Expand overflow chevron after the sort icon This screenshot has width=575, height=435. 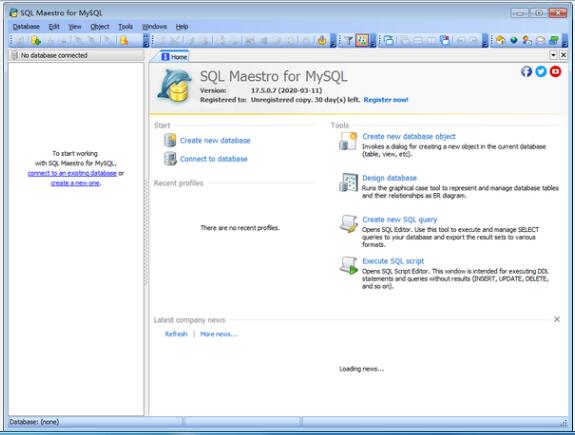point(373,40)
